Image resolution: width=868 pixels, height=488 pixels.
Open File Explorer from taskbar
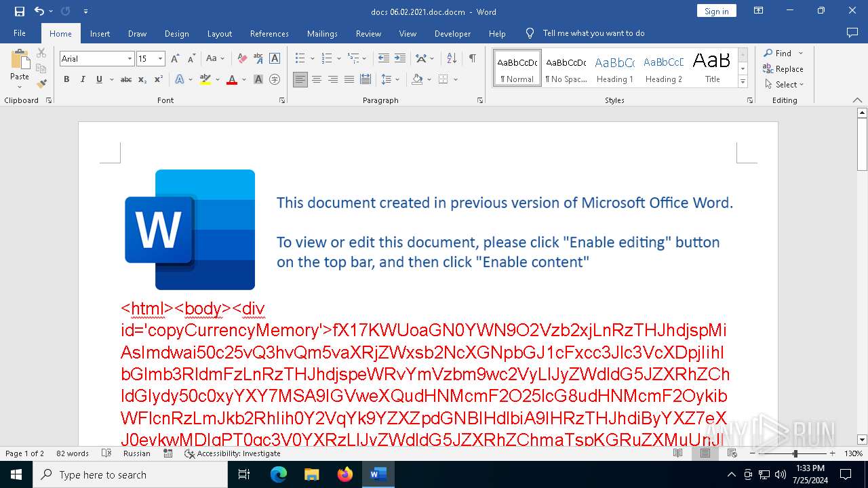(x=311, y=474)
